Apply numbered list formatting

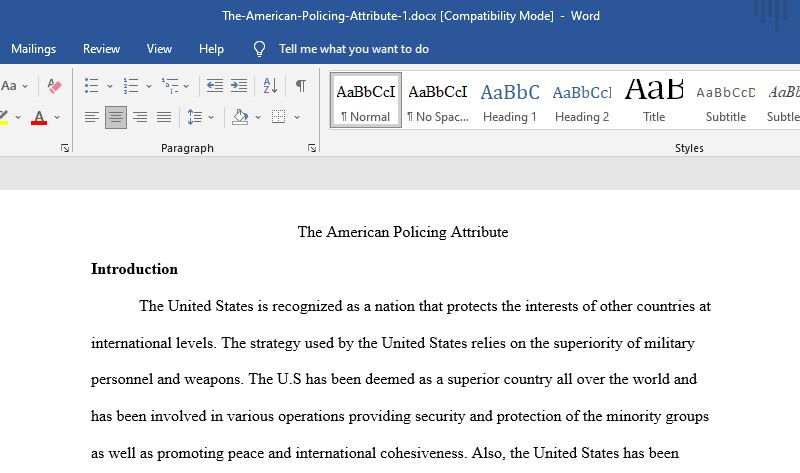click(x=131, y=86)
